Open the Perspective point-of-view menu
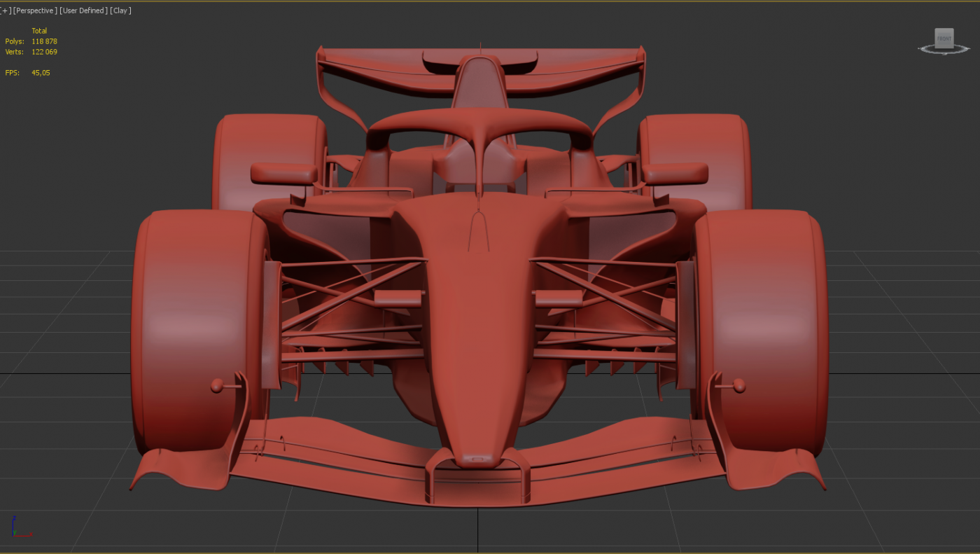The image size is (980, 554). point(35,11)
